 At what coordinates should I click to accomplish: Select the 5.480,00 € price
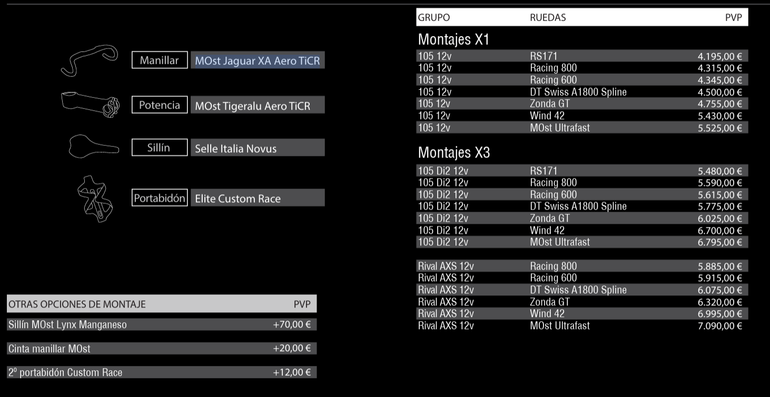[719, 170]
